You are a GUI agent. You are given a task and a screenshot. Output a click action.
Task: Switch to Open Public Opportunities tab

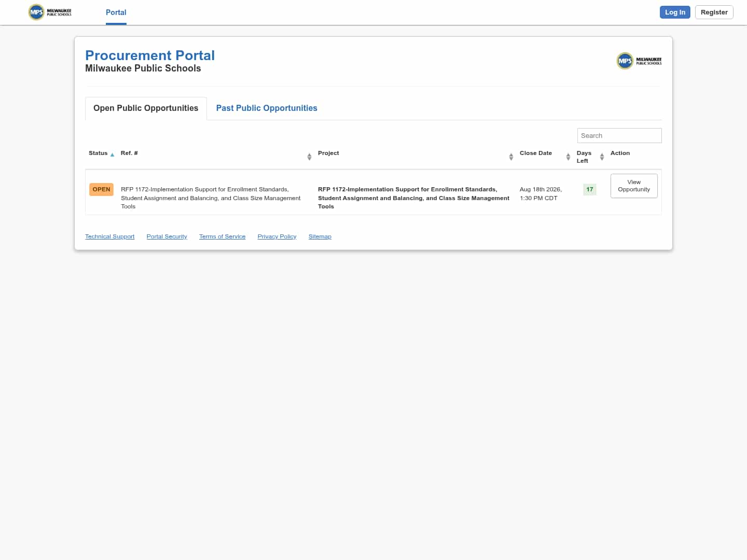pos(146,108)
